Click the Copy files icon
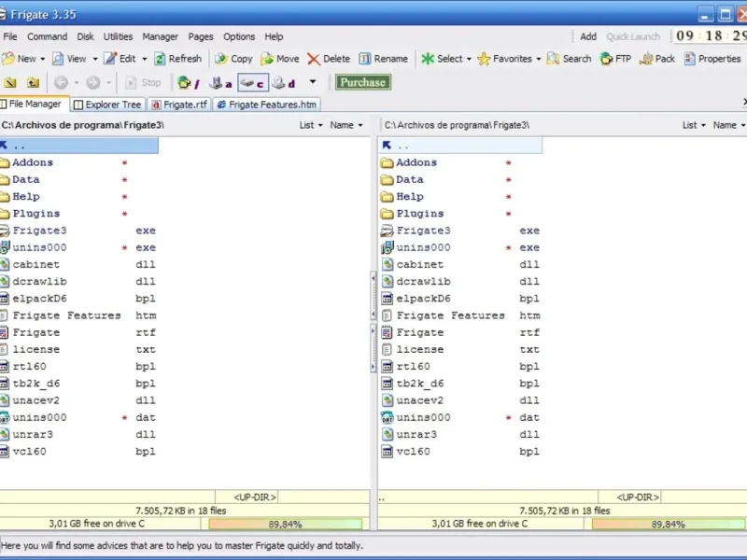The image size is (747, 560). pos(221,59)
